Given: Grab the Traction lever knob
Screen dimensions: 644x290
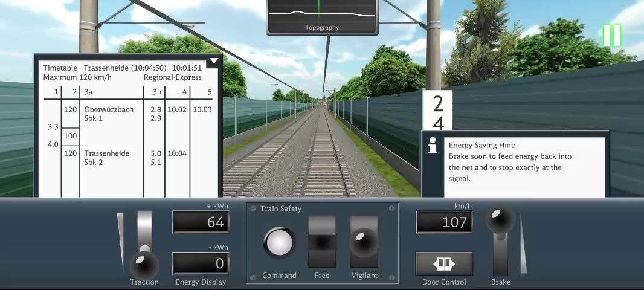Looking at the screenshot, I should (x=144, y=262).
